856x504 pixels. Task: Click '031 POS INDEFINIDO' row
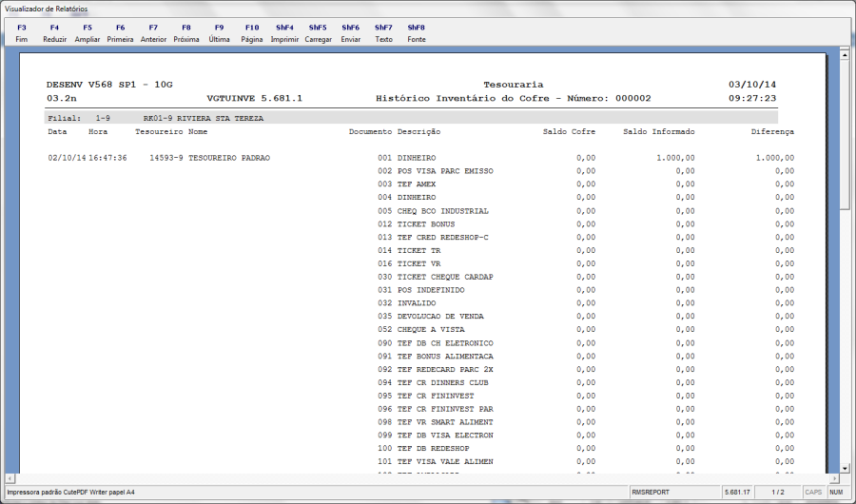coord(421,290)
